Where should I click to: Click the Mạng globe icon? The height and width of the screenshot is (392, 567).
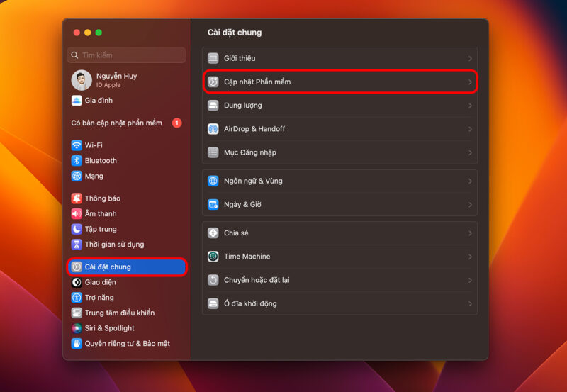point(77,176)
